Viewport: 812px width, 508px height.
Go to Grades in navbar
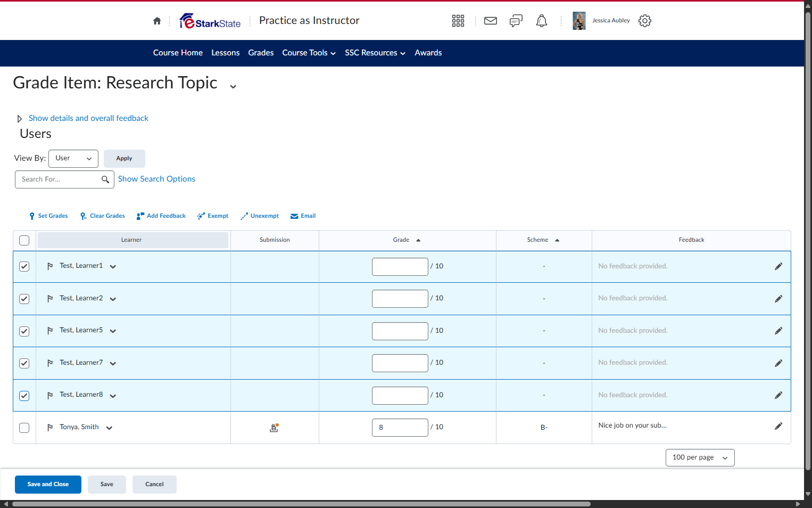[x=261, y=53]
